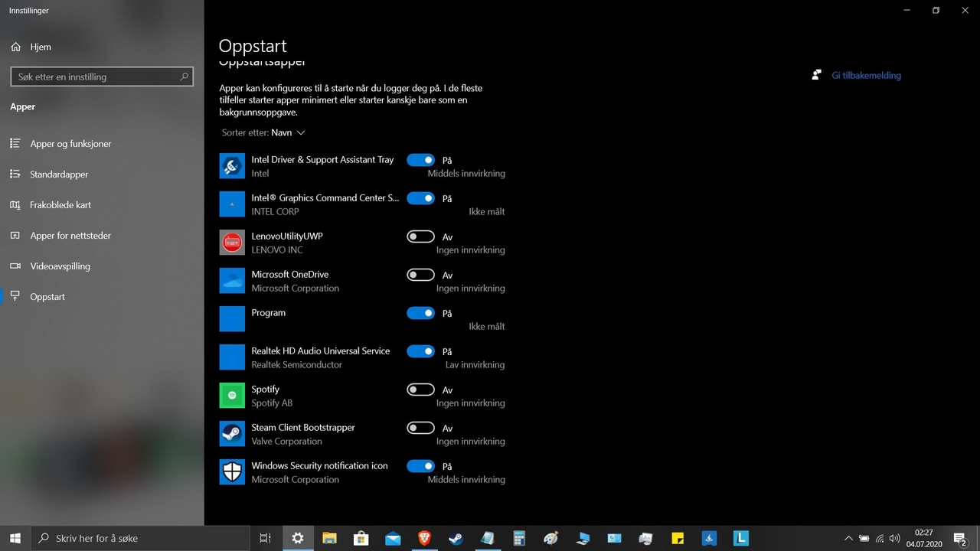Turn off Windows Security notification icon toggle
The image size is (980, 551).
coord(420,466)
